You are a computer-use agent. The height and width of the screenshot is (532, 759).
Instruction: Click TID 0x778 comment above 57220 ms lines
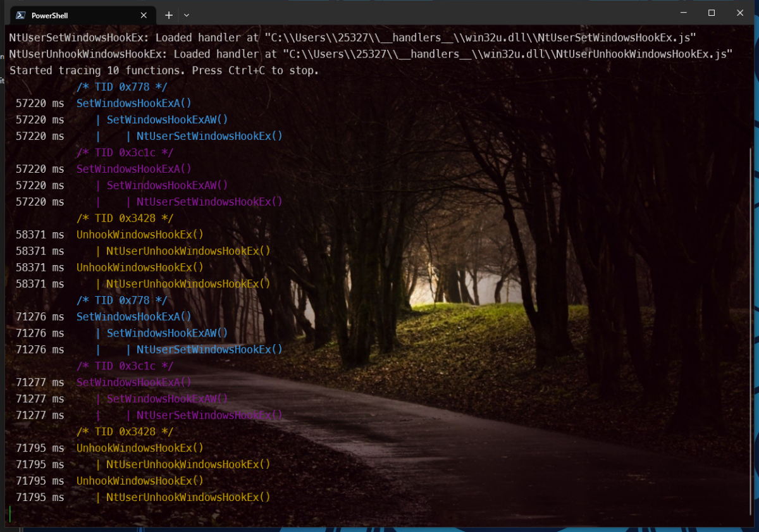[122, 87]
